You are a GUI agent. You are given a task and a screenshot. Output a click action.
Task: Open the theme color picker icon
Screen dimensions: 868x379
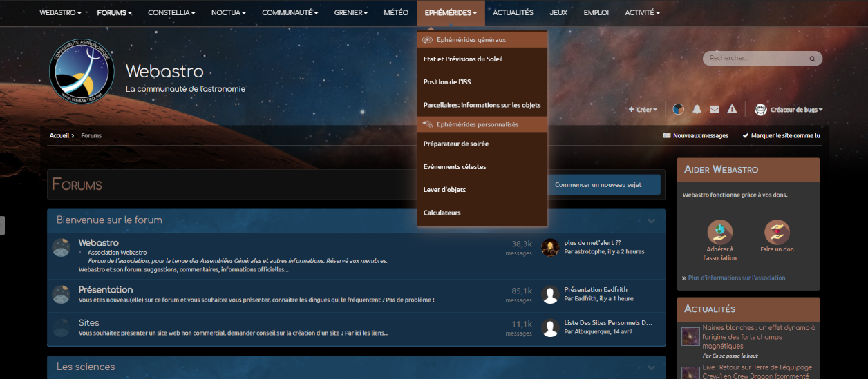click(x=679, y=109)
